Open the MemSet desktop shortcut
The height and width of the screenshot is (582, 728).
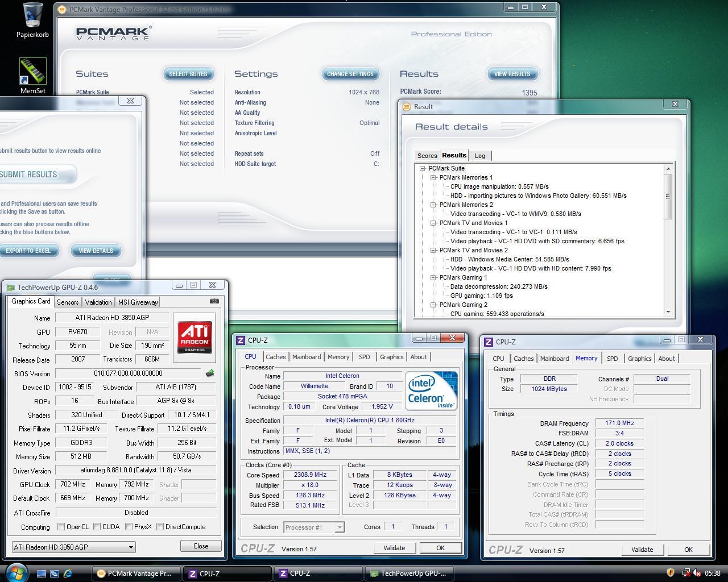point(32,76)
